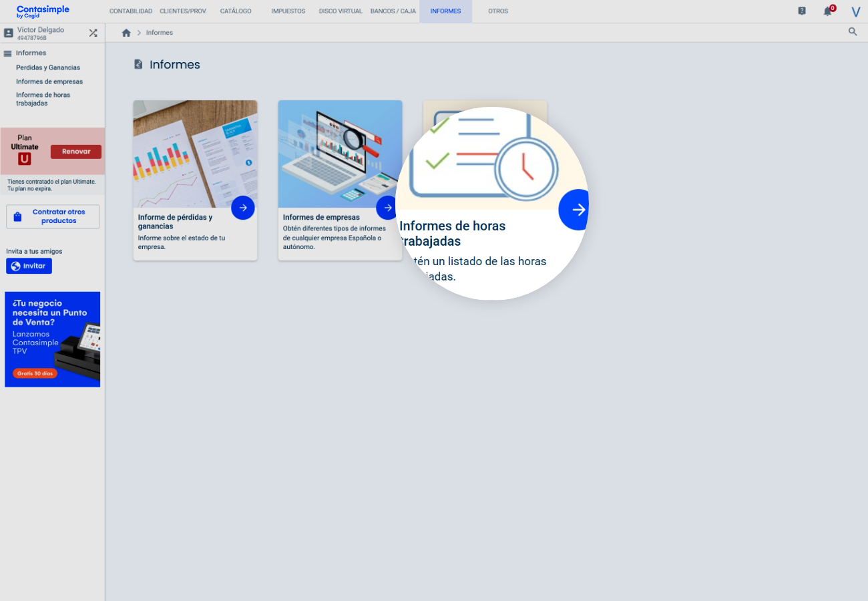Open the user avatar V menu

point(855,12)
